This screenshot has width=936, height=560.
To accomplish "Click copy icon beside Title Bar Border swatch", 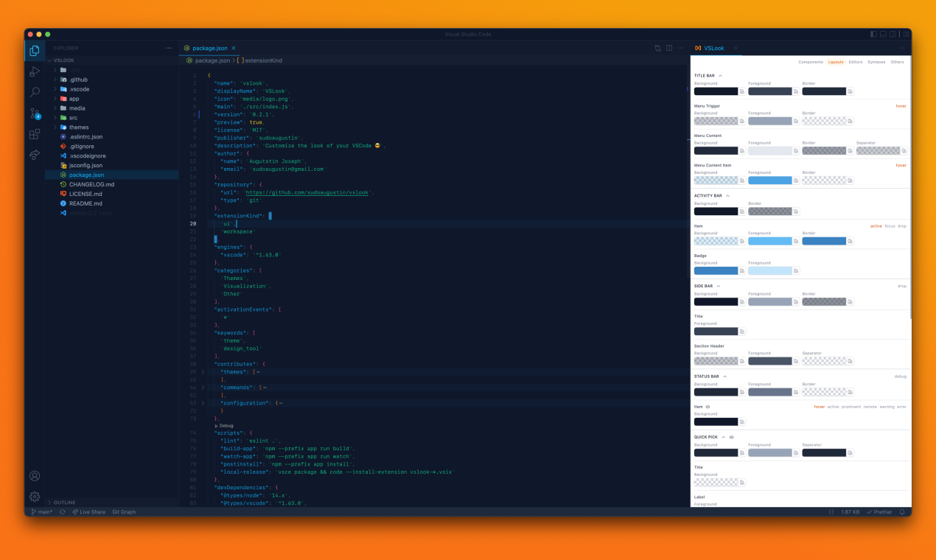I will (850, 91).
